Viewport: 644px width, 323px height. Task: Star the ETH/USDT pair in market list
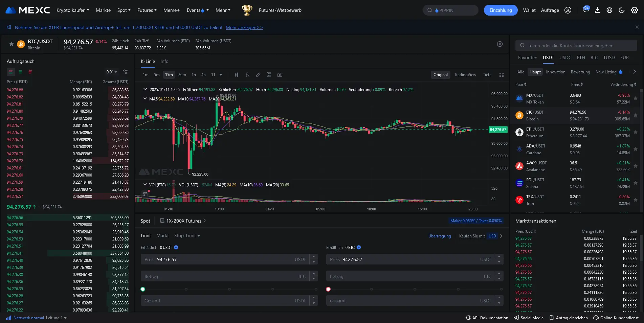click(x=636, y=132)
